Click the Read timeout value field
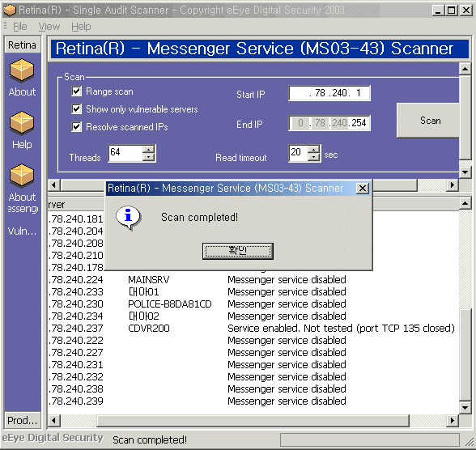Screen dimensions: 476x450 [x=298, y=153]
